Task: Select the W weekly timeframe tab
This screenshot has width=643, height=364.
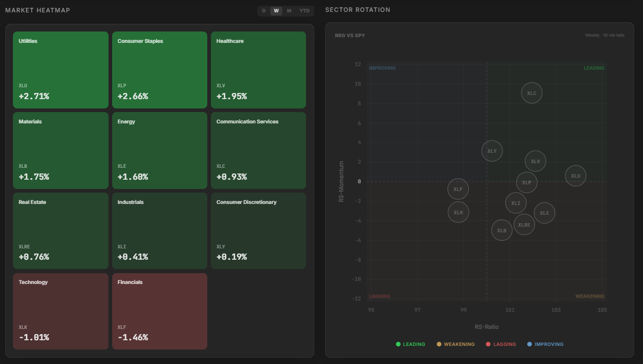Action: coord(276,11)
